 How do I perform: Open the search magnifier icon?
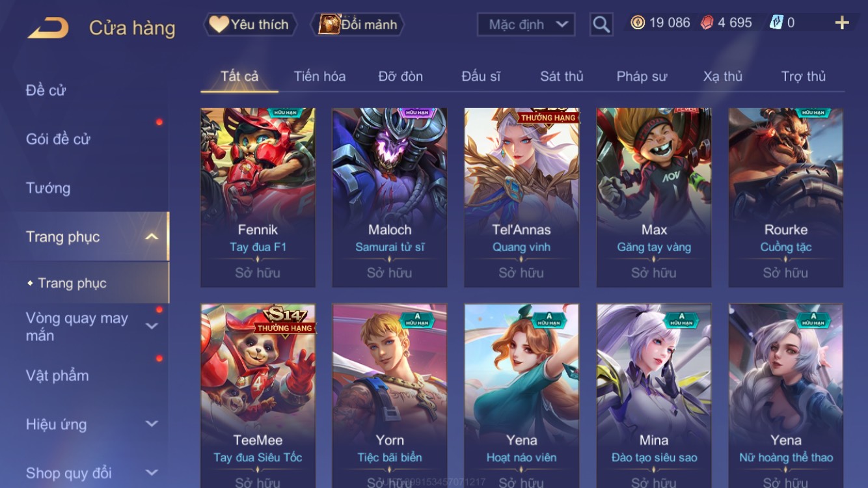601,25
